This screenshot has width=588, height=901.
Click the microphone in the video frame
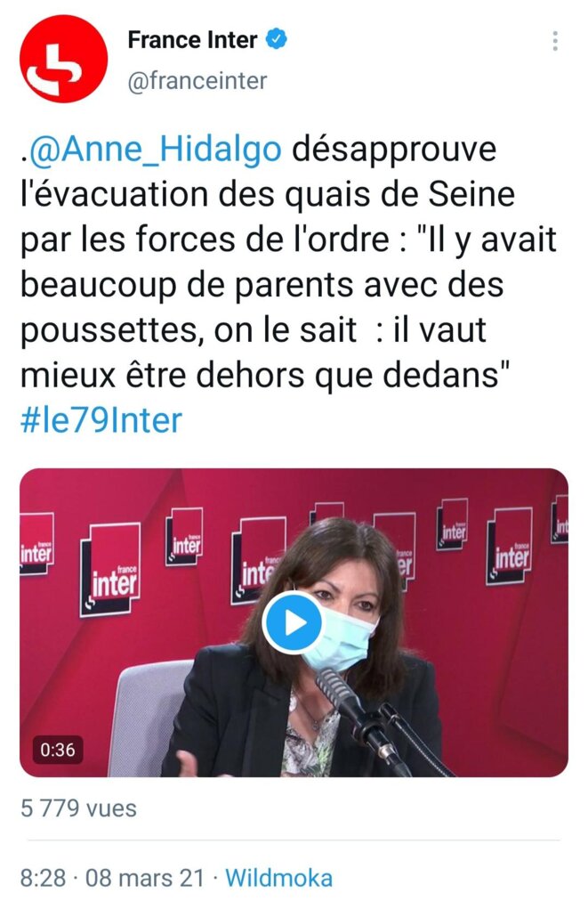click(x=358, y=718)
